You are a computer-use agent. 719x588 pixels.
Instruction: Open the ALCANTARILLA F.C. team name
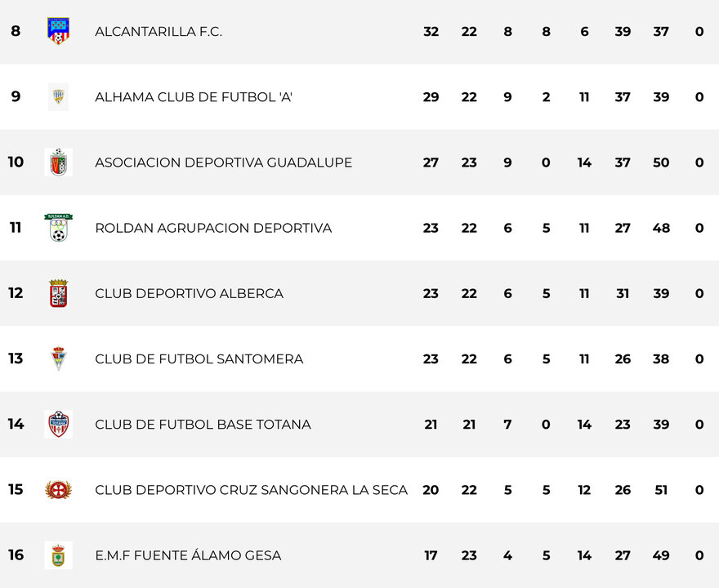click(159, 32)
